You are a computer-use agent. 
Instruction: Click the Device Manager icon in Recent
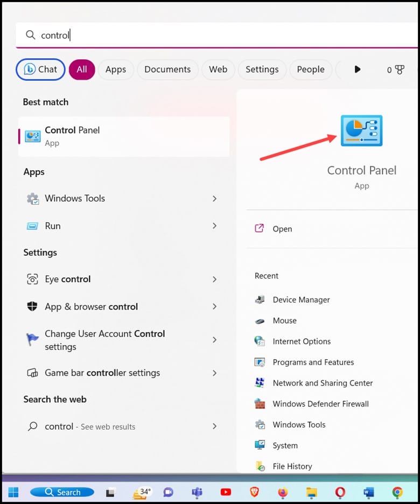(260, 299)
